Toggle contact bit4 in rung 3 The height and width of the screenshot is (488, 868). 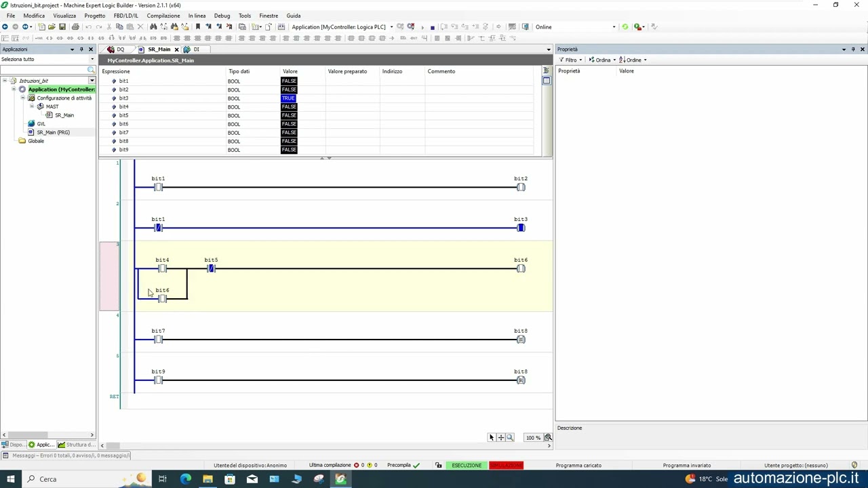(x=162, y=268)
